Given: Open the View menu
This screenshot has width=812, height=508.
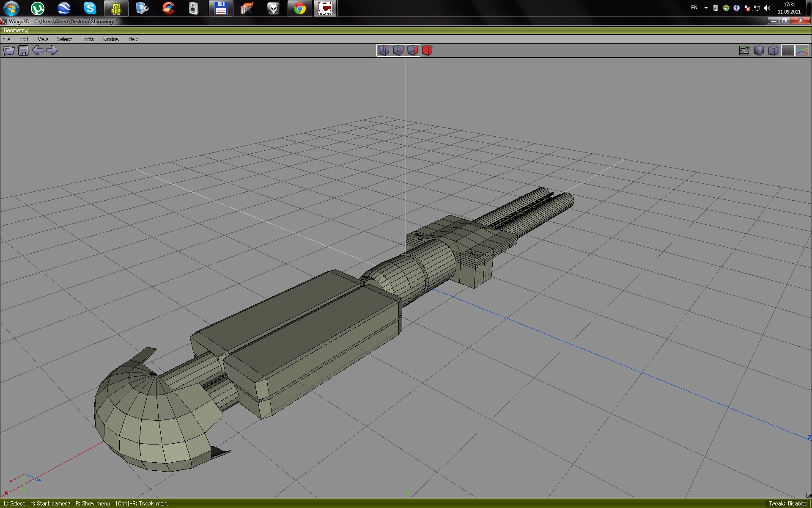Looking at the screenshot, I should [x=43, y=39].
